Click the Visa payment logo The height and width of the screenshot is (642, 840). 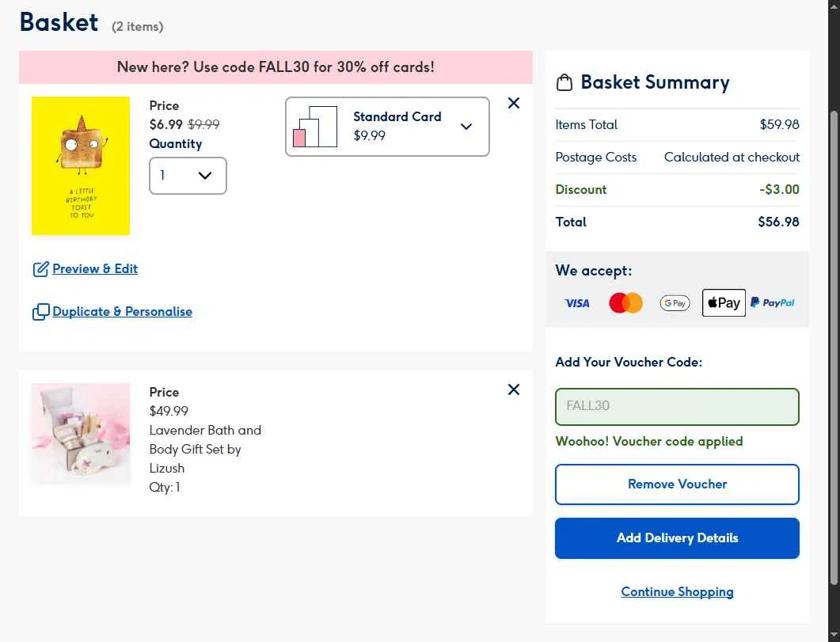pos(577,302)
